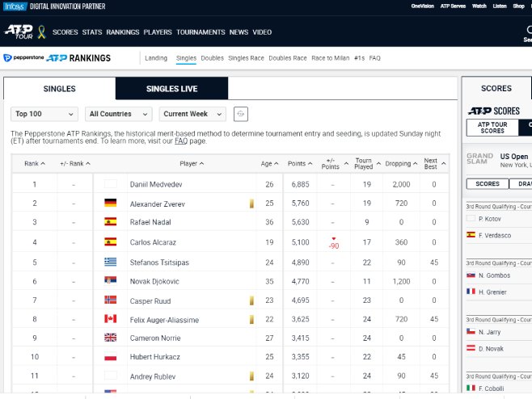Viewport: 532px width, 399px height.
Task: Click Greece flag next to Stefanos Tsitsipas
Action: click(110, 262)
